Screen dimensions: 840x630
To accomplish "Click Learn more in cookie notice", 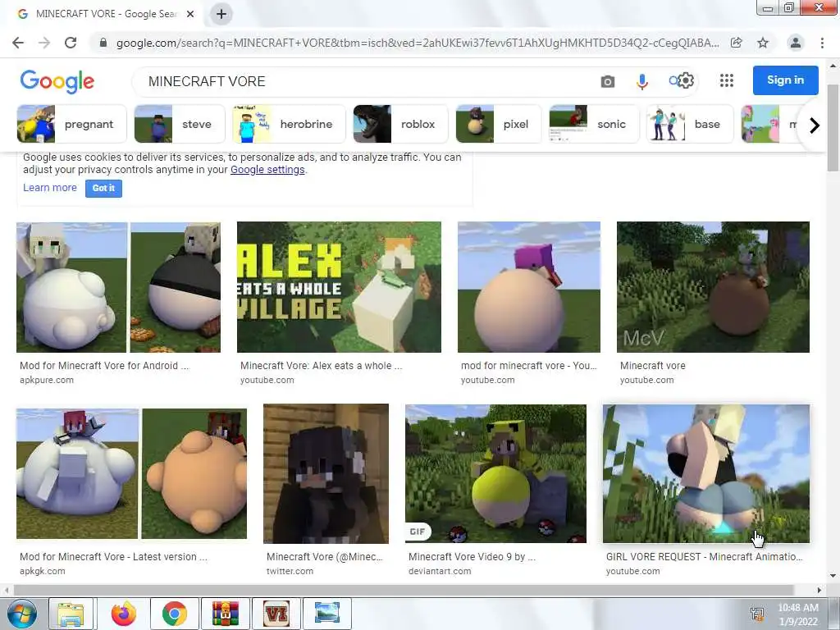I will pos(50,188).
